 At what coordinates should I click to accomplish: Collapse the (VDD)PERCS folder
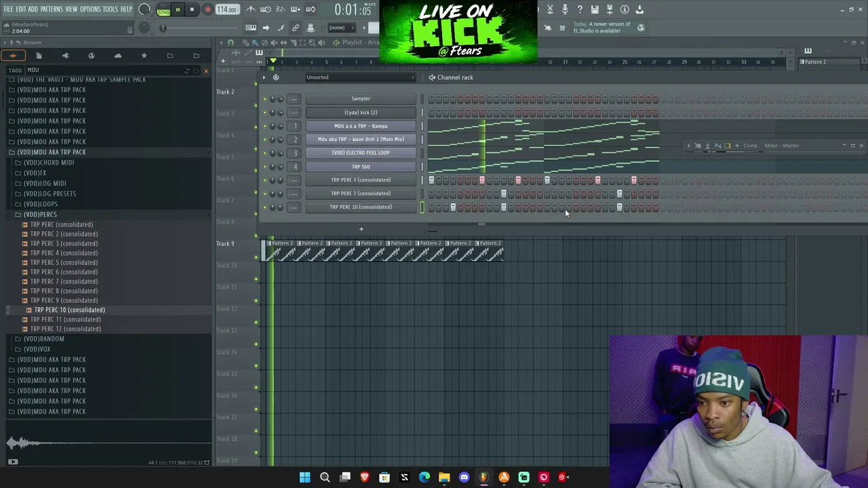[40, 214]
